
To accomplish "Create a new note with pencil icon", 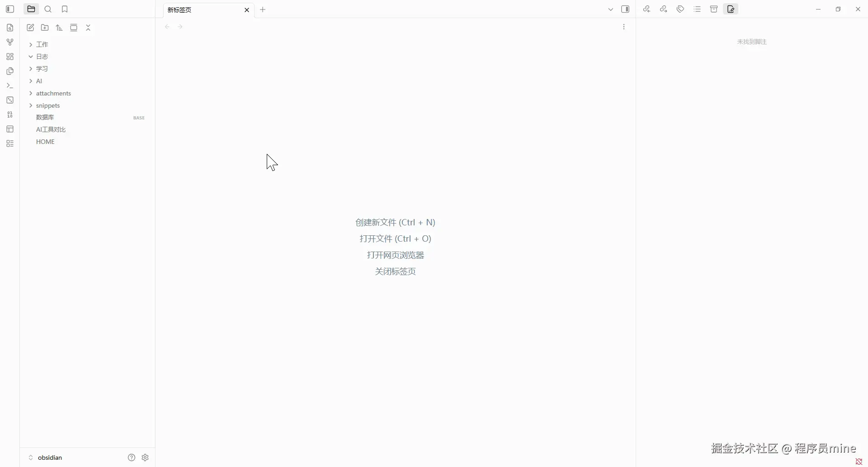I will coord(30,28).
